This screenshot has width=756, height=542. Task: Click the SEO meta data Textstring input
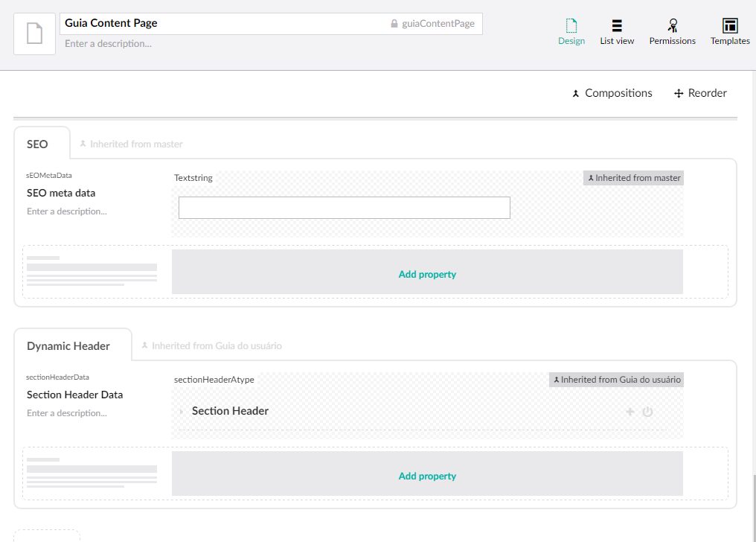click(344, 208)
